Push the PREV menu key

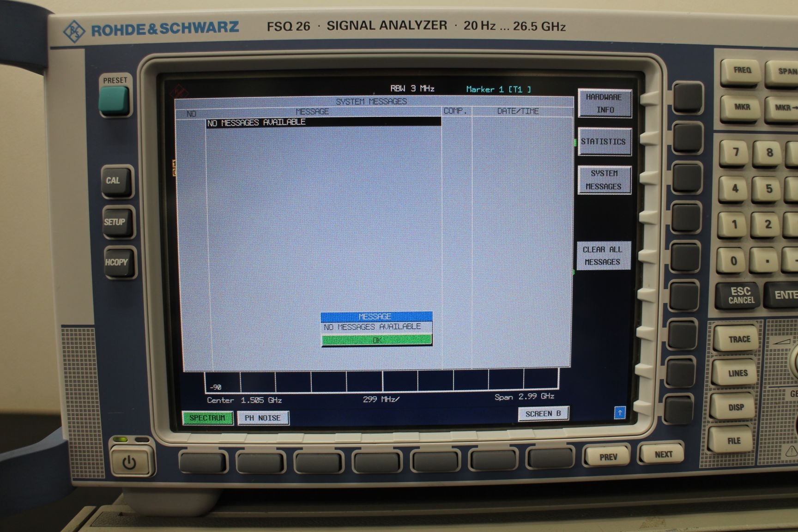(607, 456)
